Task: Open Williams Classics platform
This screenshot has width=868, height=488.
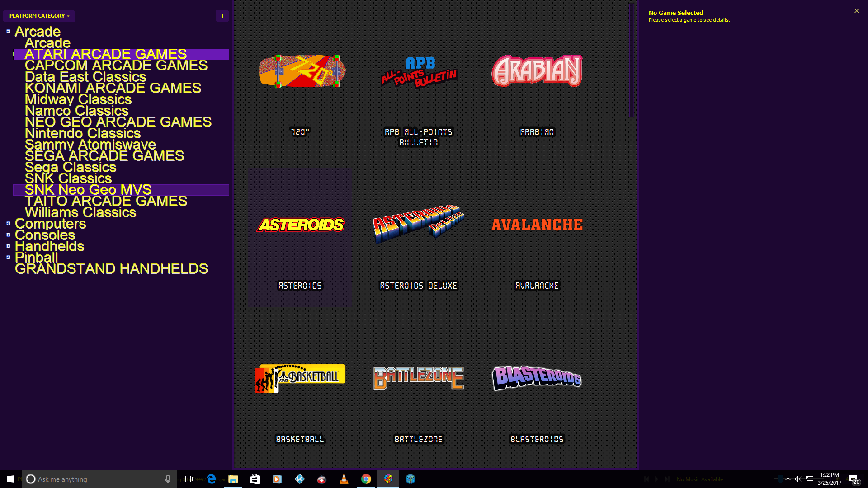Action: coord(80,212)
